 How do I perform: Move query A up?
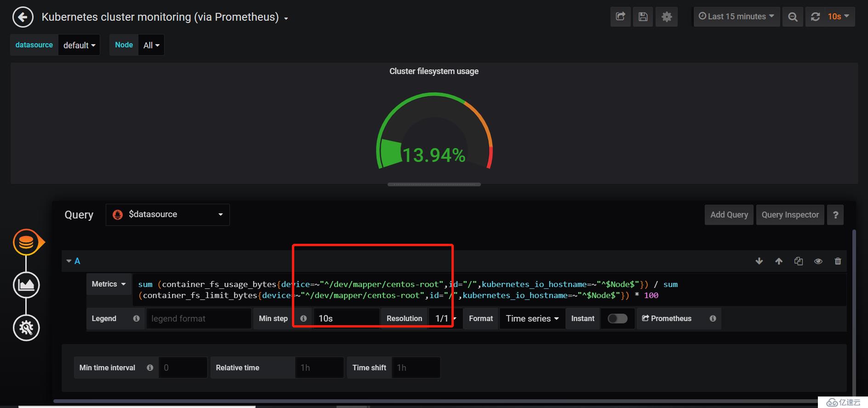pyautogui.click(x=779, y=261)
